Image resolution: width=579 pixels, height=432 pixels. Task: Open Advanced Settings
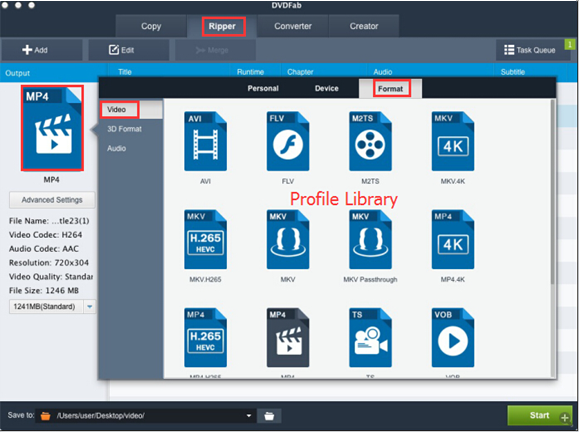(52, 200)
